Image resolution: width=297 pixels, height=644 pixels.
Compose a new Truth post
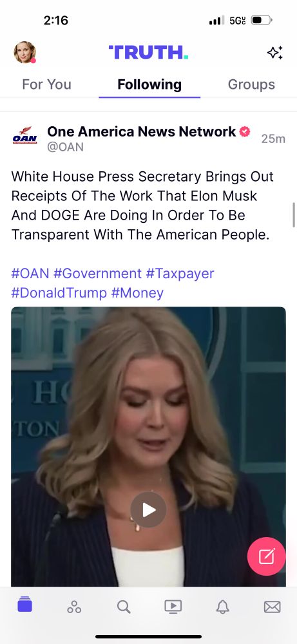[x=266, y=556]
